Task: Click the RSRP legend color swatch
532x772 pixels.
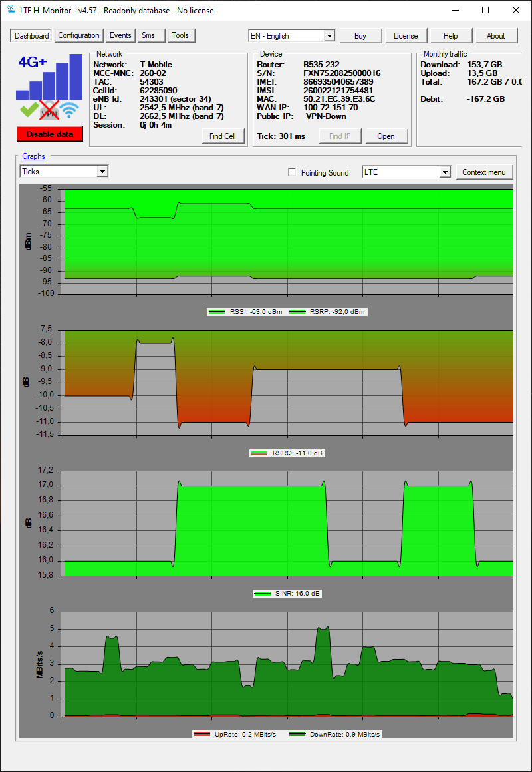Action: click(297, 312)
